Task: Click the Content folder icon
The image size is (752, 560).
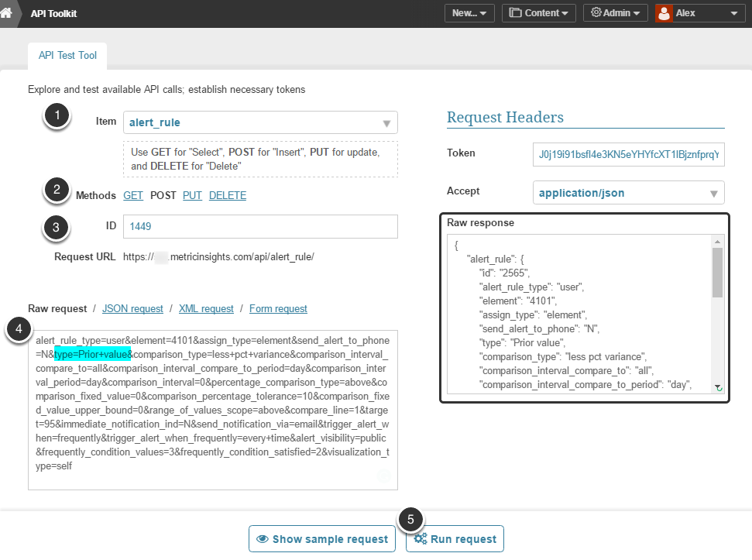Action: coord(516,13)
